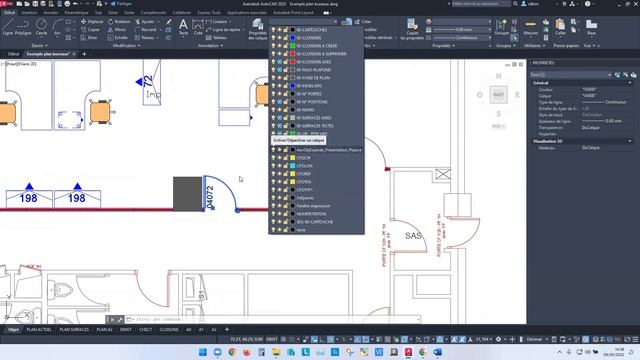Select the Cercle tool
Viewport: 640px width, 360px height.
(41, 27)
